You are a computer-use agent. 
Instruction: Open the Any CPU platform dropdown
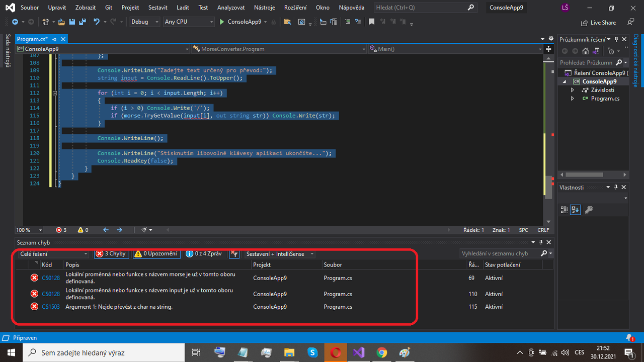(x=189, y=22)
